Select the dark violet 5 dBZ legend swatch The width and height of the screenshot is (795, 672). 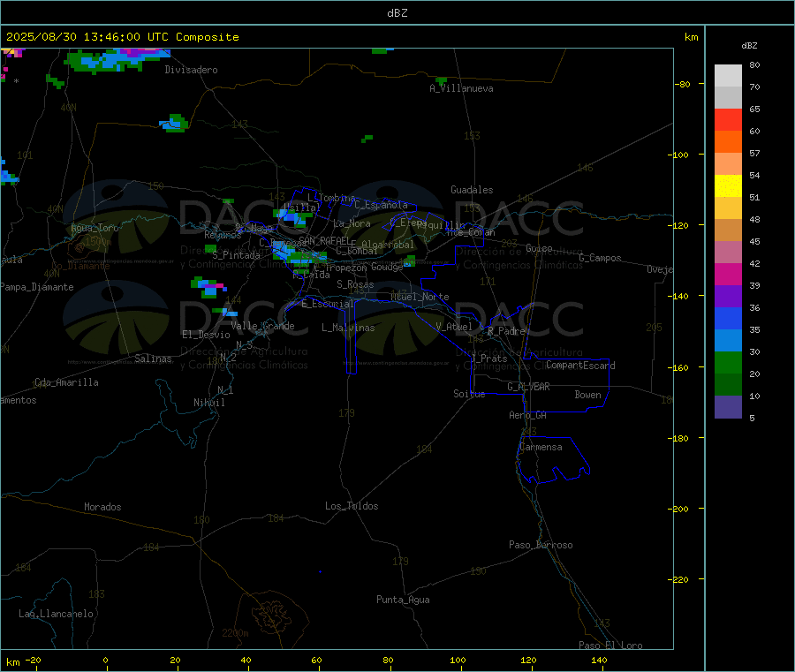(728, 407)
